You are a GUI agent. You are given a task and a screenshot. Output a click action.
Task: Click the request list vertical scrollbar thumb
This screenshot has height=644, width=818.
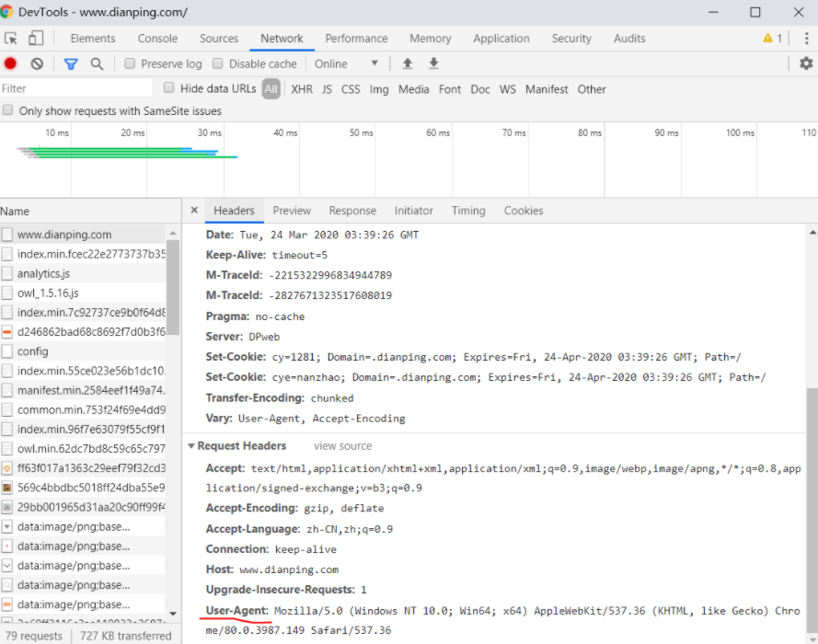(x=173, y=288)
